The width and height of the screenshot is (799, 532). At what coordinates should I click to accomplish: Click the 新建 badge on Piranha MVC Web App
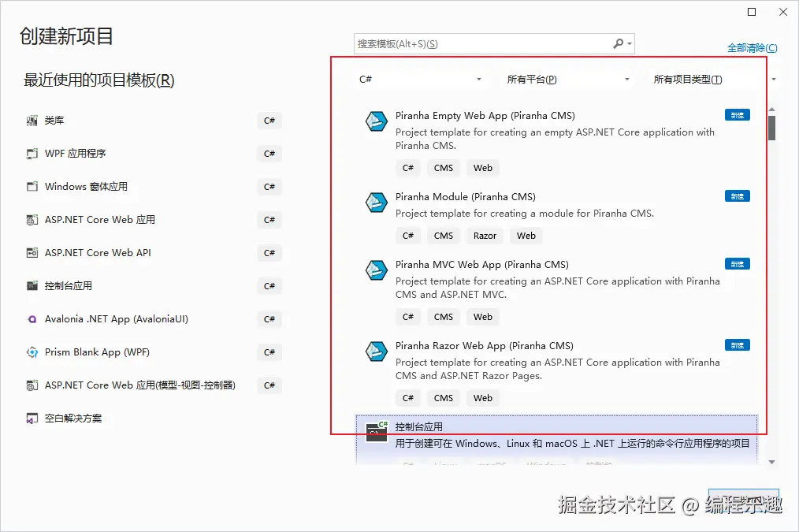738,264
